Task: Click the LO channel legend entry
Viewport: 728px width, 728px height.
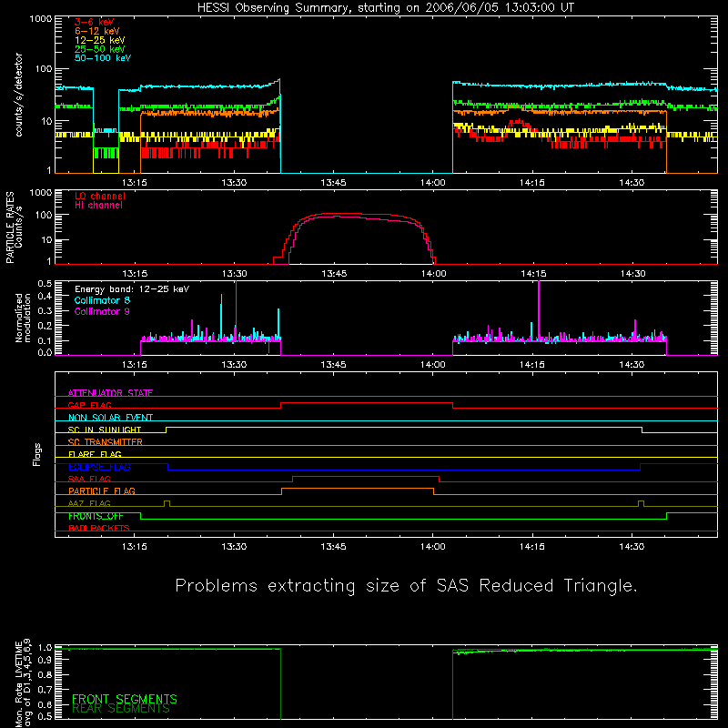Action: 100,196
